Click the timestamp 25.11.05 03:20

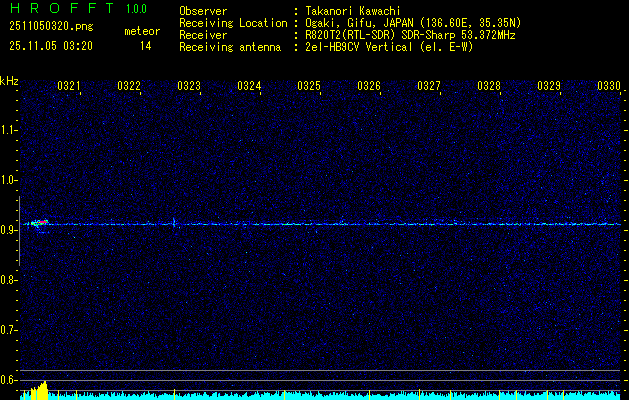pyautogui.click(x=51, y=46)
